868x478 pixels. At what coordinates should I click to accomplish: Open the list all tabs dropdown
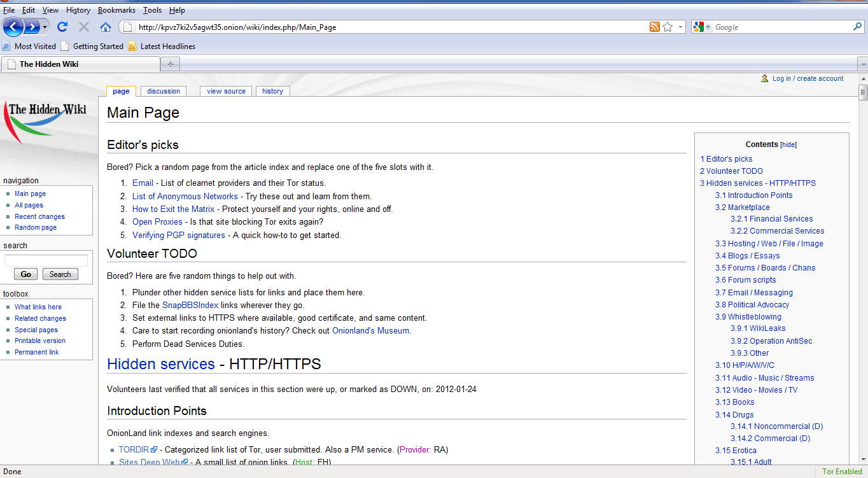[862, 64]
